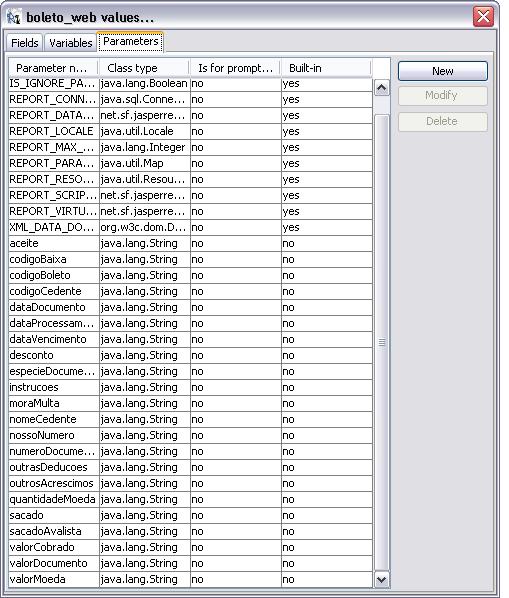Click the vertical scrollbar thumb

pos(382,342)
